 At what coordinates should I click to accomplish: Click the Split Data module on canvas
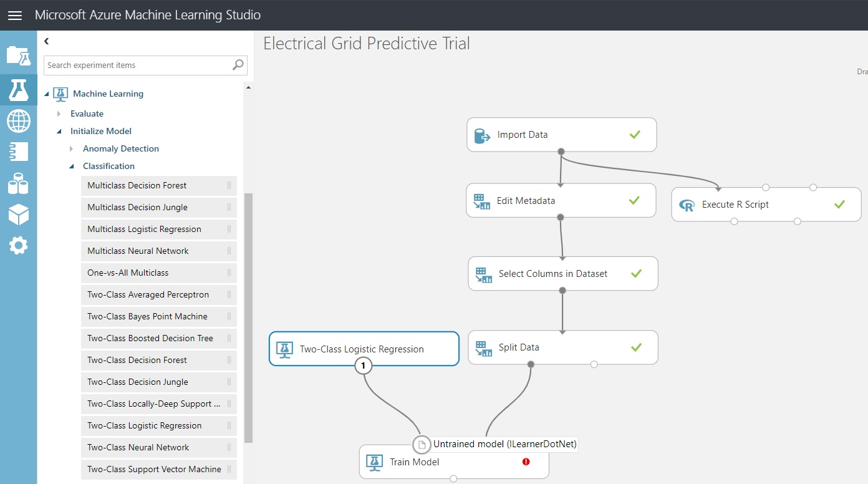563,347
